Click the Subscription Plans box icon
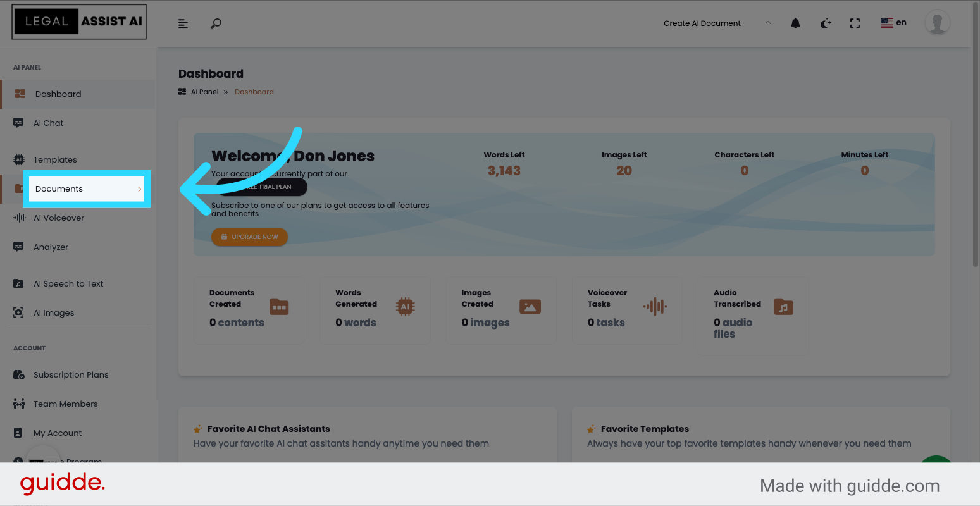Image resolution: width=980 pixels, height=506 pixels. tap(19, 374)
